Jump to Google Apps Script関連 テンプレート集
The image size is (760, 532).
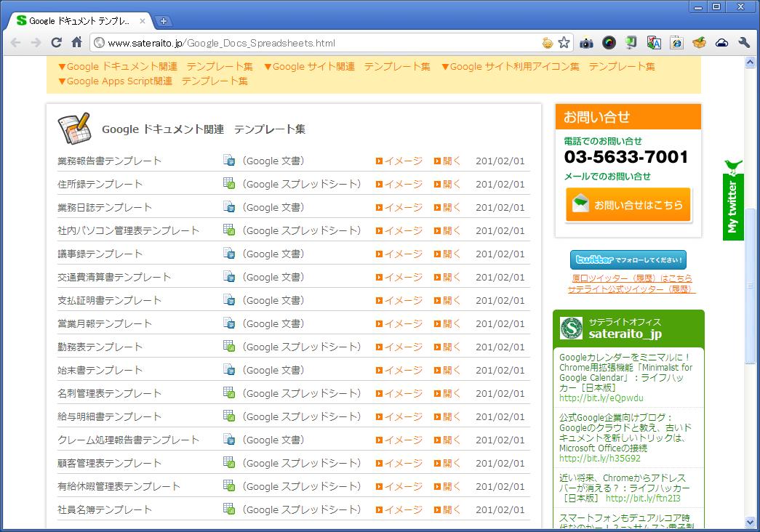(153, 81)
